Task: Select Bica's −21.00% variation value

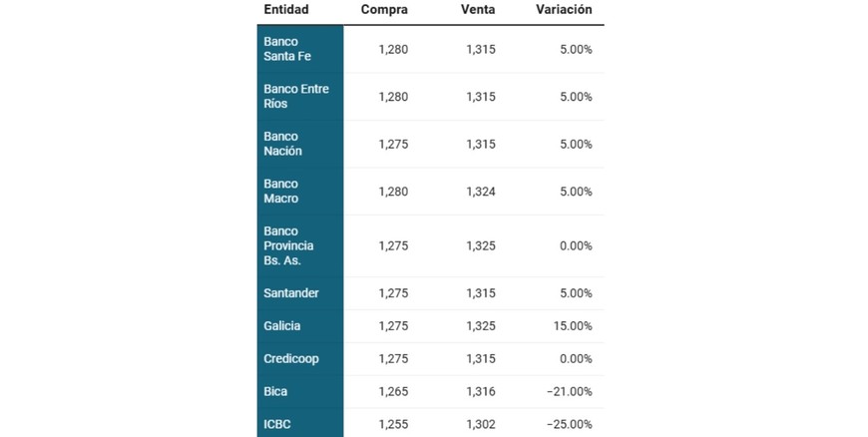Action: coord(569,392)
